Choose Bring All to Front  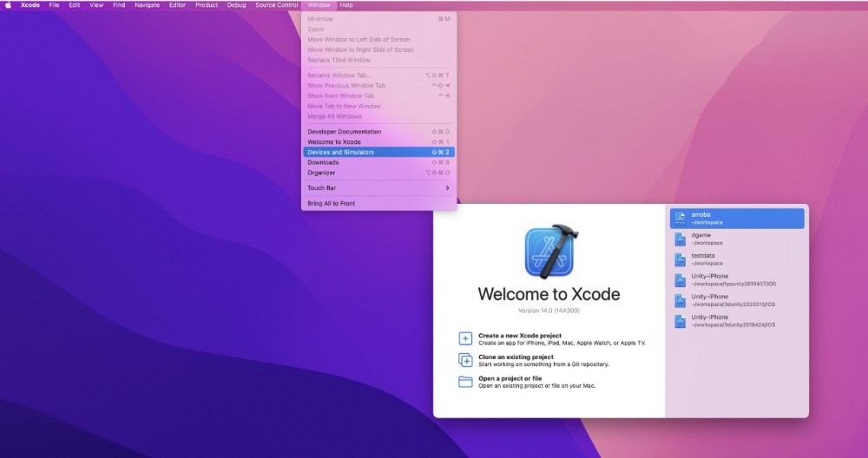[331, 204]
